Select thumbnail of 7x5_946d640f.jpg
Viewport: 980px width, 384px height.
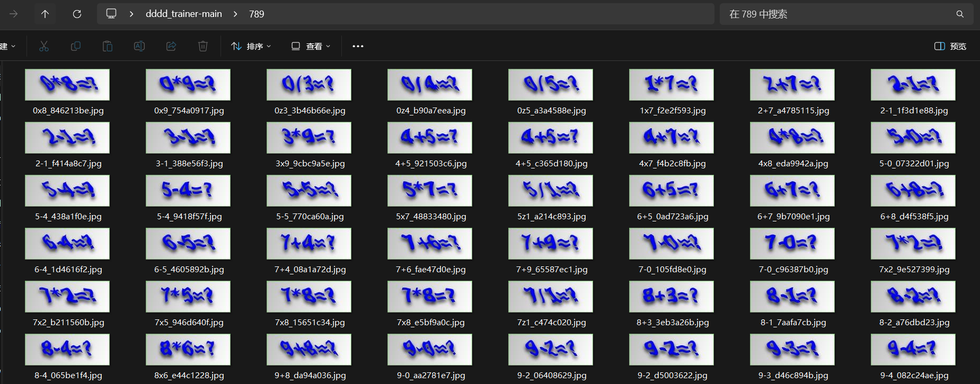tap(188, 297)
